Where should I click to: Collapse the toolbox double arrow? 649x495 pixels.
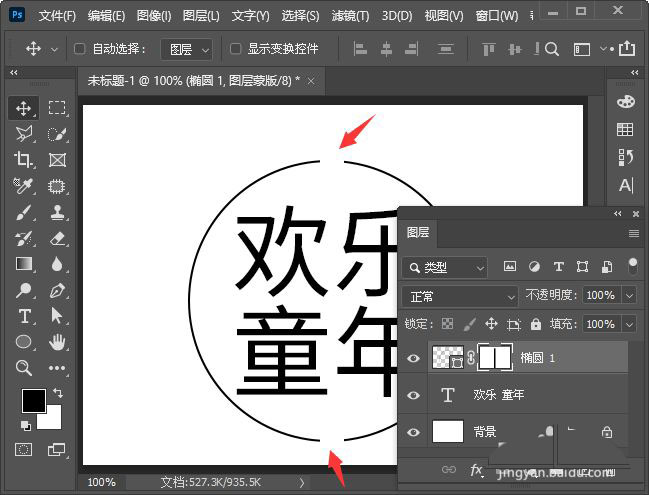[14, 72]
